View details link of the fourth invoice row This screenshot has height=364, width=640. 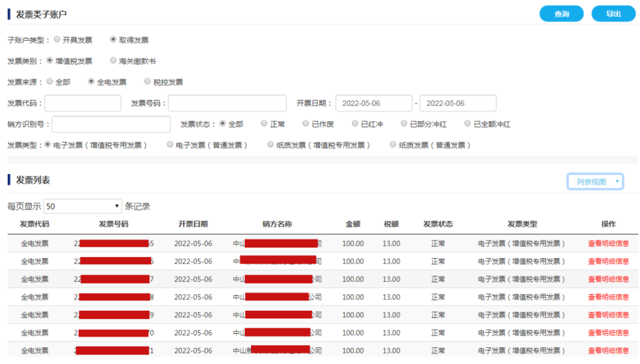point(608,297)
